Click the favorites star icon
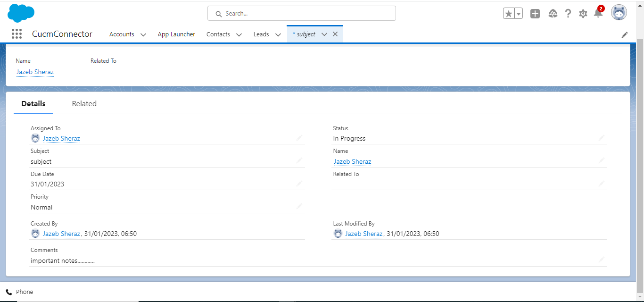 click(509, 13)
